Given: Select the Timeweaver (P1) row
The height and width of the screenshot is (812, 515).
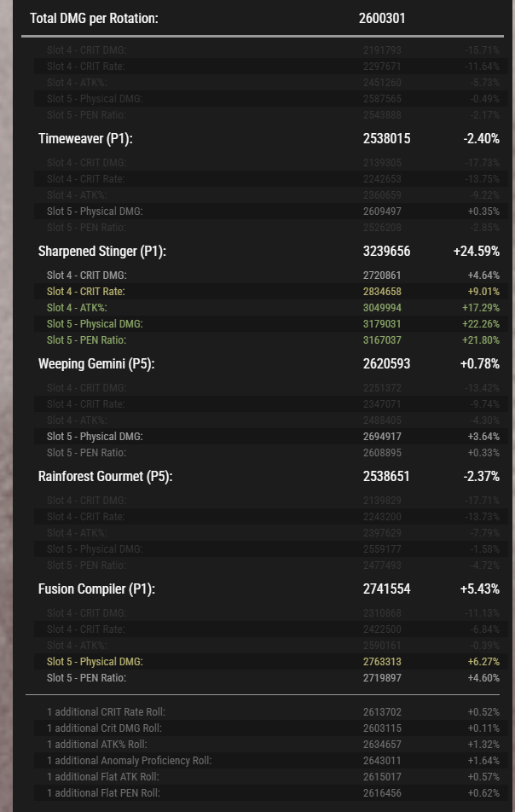Looking at the screenshot, I should 269,139.
